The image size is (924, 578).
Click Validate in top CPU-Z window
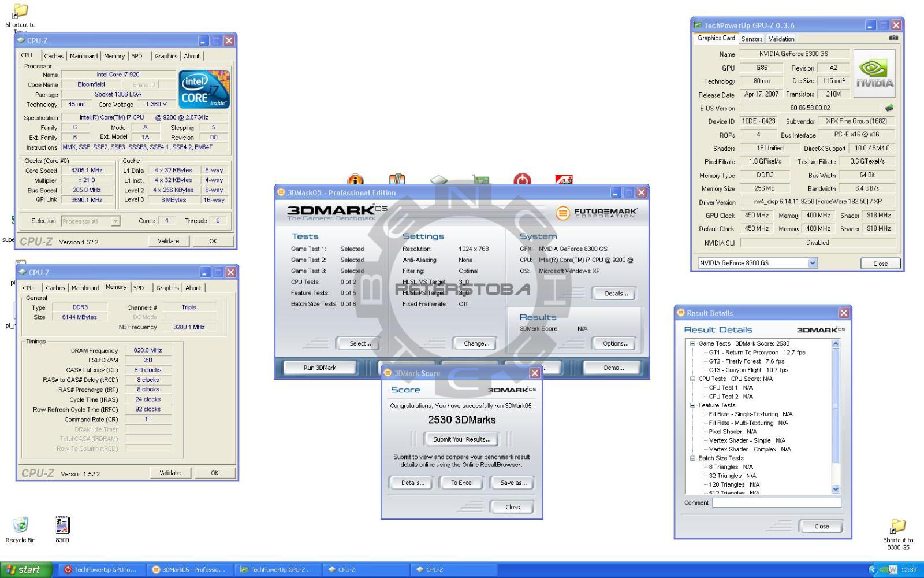[169, 241]
